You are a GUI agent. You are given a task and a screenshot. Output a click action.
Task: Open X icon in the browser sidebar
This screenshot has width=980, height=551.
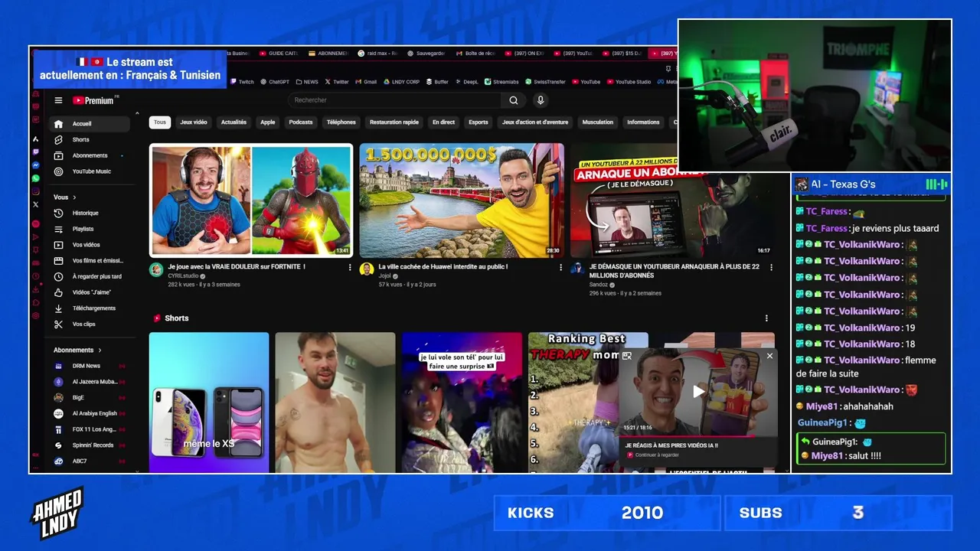pos(36,204)
